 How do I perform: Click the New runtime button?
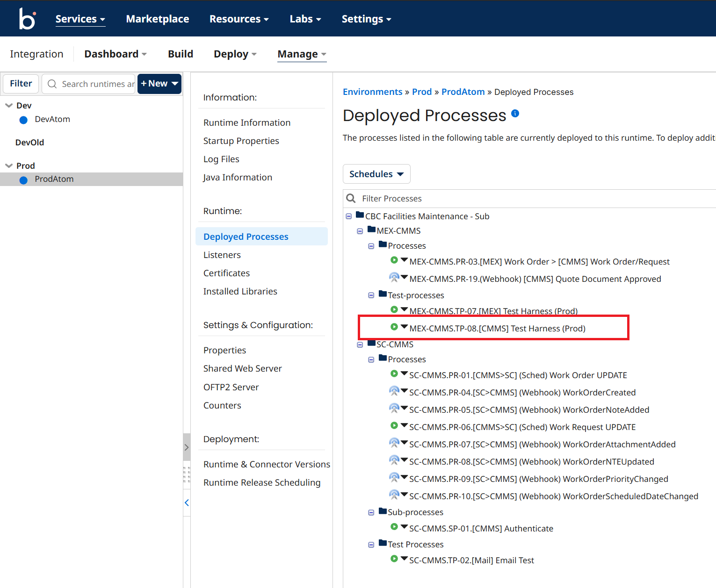(x=159, y=84)
